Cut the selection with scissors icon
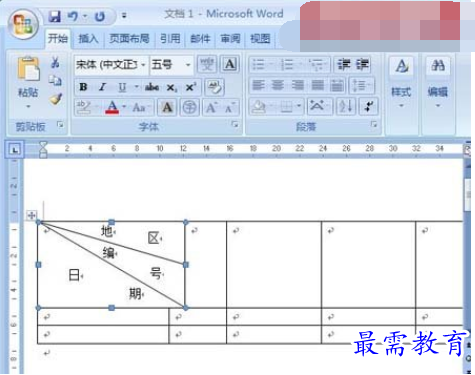 pos(55,62)
